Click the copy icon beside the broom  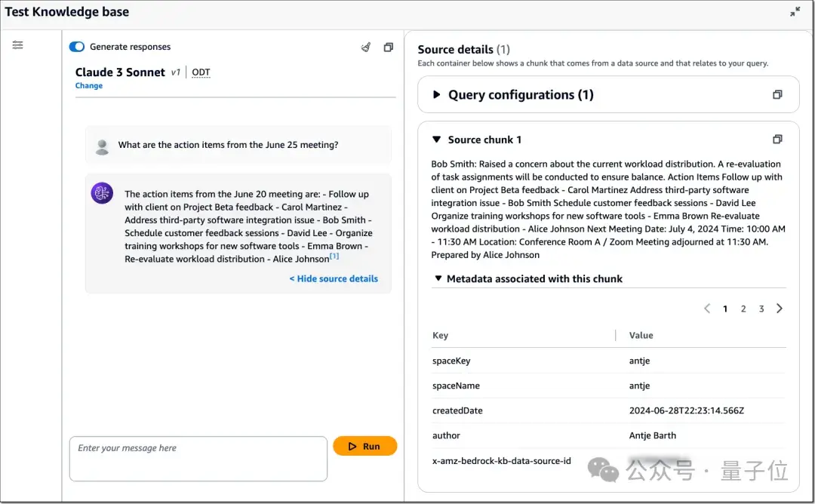tap(388, 47)
